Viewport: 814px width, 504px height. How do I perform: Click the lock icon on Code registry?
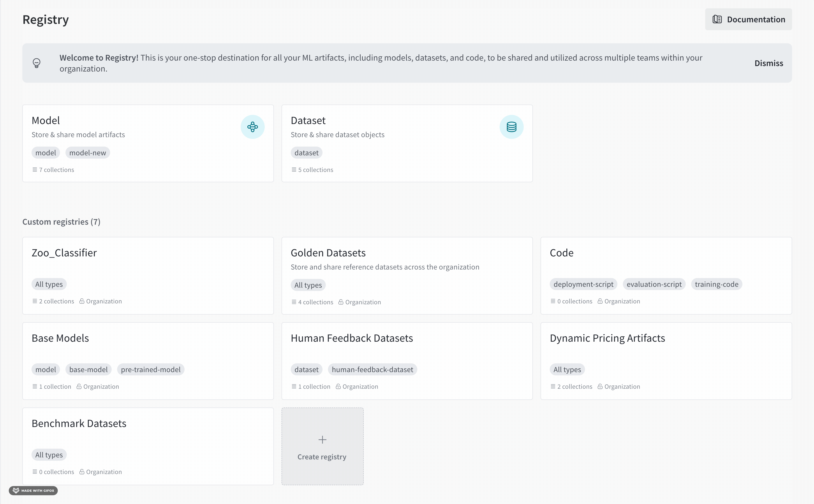click(600, 301)
